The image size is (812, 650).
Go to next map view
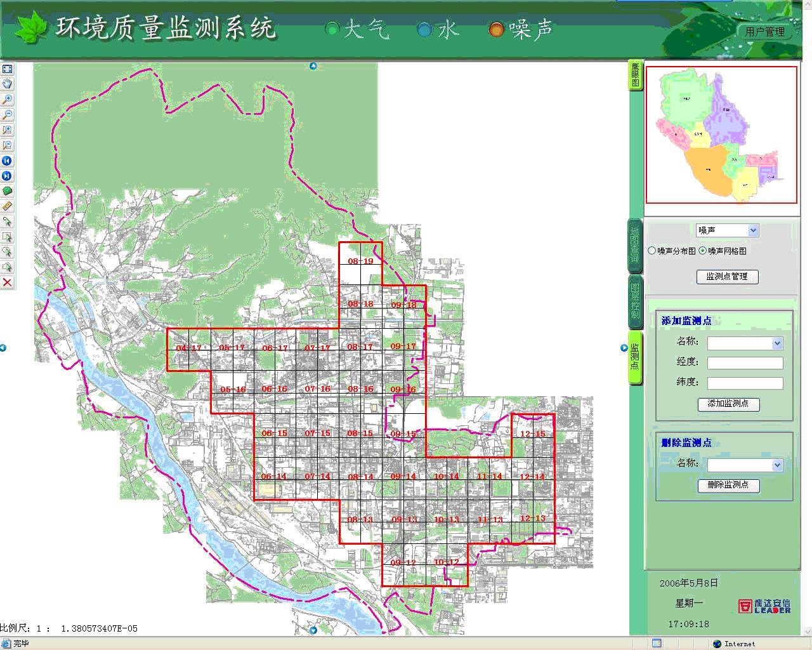click(x=7, y=176)
